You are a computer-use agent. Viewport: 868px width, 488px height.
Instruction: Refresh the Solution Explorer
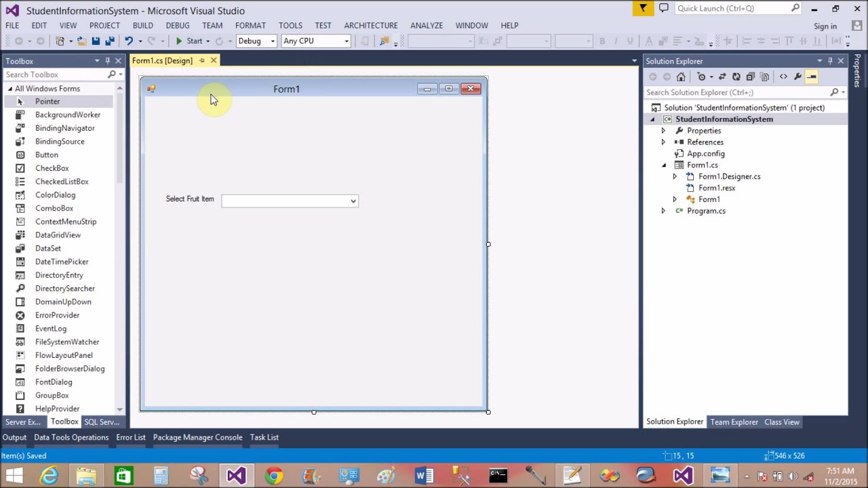coord(736,77)
